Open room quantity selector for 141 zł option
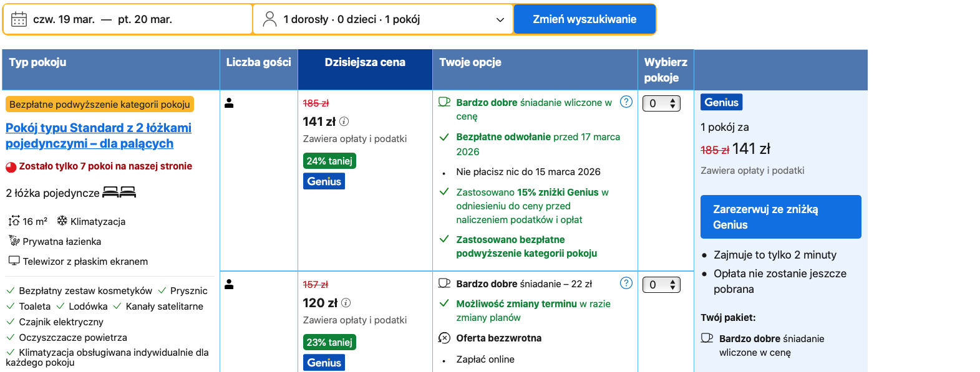The image size is (980, 372). pyautogui.click(x=661, y=103)
